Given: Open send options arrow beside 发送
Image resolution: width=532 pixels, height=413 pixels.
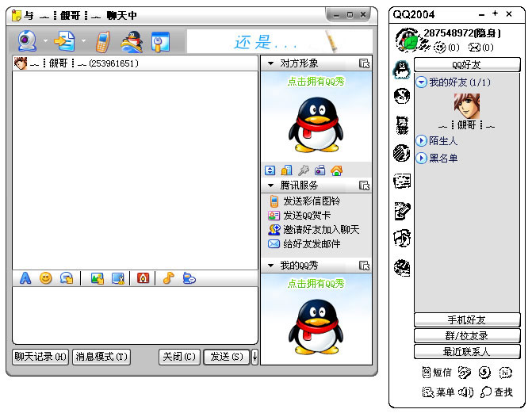Looking at the screenshot, I should click(x=255, y=357).
